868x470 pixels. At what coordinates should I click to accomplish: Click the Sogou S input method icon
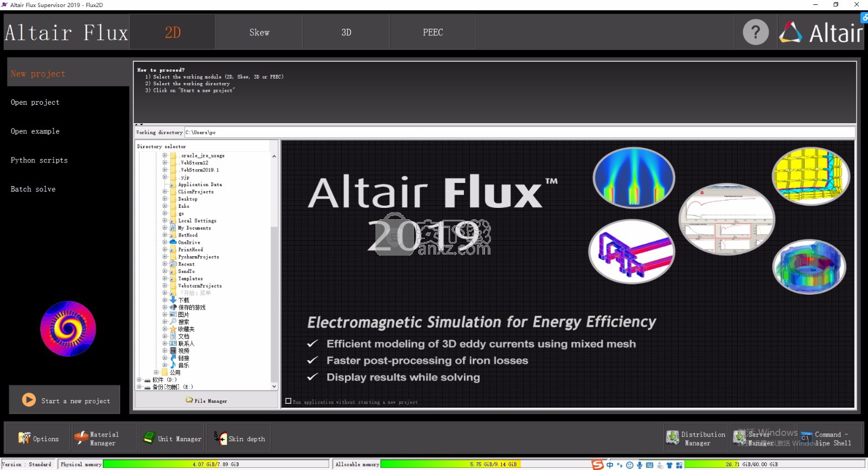(597, 465)
